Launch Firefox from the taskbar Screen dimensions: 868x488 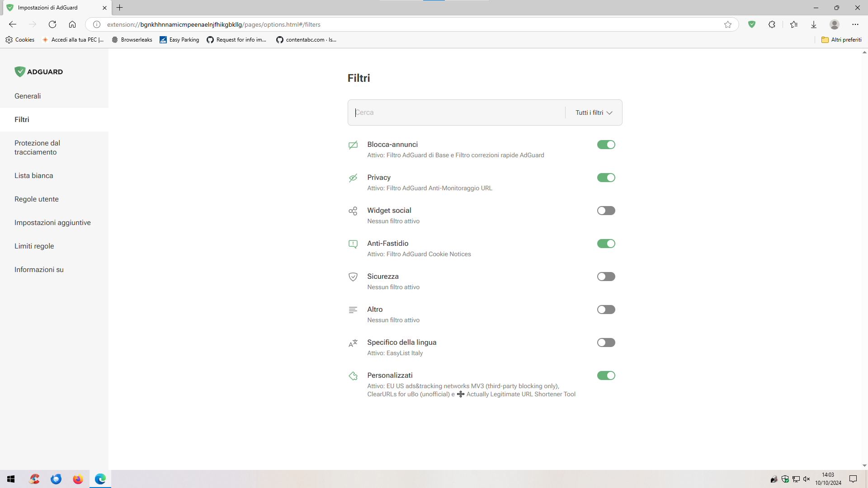tap(78, 479)
